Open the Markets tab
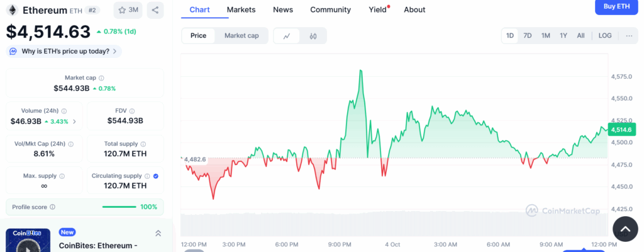 tap(241, 9)
